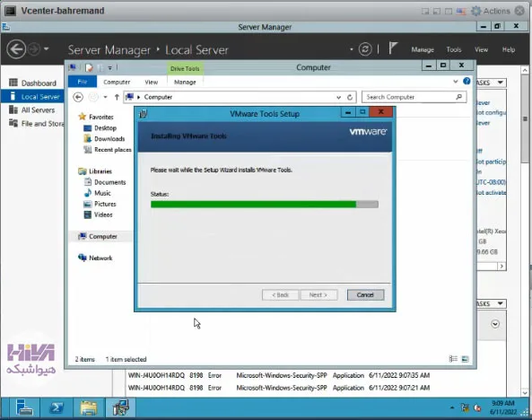Select Dashboard in Server Manager sidebar
The image size is (532, 420).
tap(33, 83)
